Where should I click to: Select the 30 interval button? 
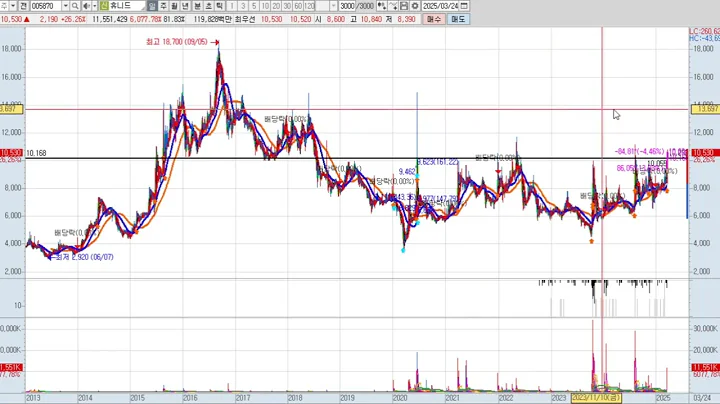click(287, 6)
